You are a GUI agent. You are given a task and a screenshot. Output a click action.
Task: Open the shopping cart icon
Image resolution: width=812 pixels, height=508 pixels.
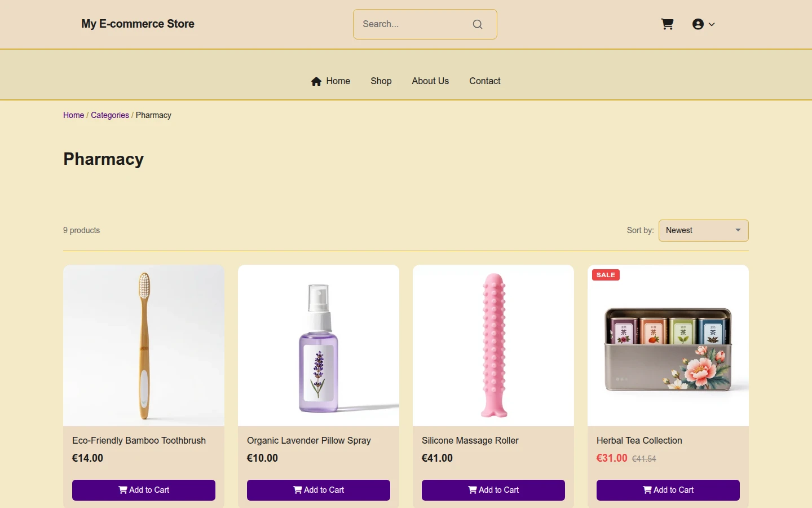(667, 24)
